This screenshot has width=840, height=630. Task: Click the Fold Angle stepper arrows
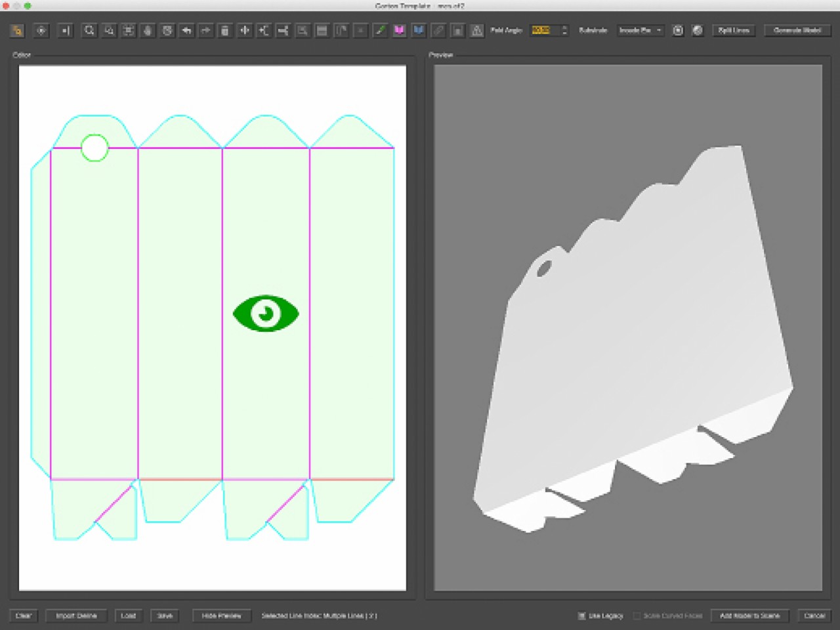pyautogui.click(x=564, y=30)
